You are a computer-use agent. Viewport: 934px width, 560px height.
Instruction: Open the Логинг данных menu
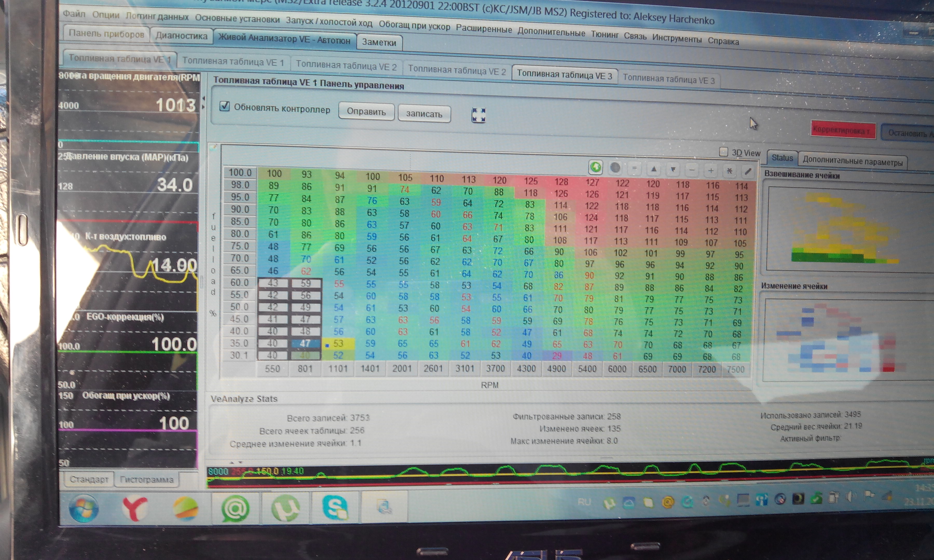pyautogui.click(x=157, y=17)
